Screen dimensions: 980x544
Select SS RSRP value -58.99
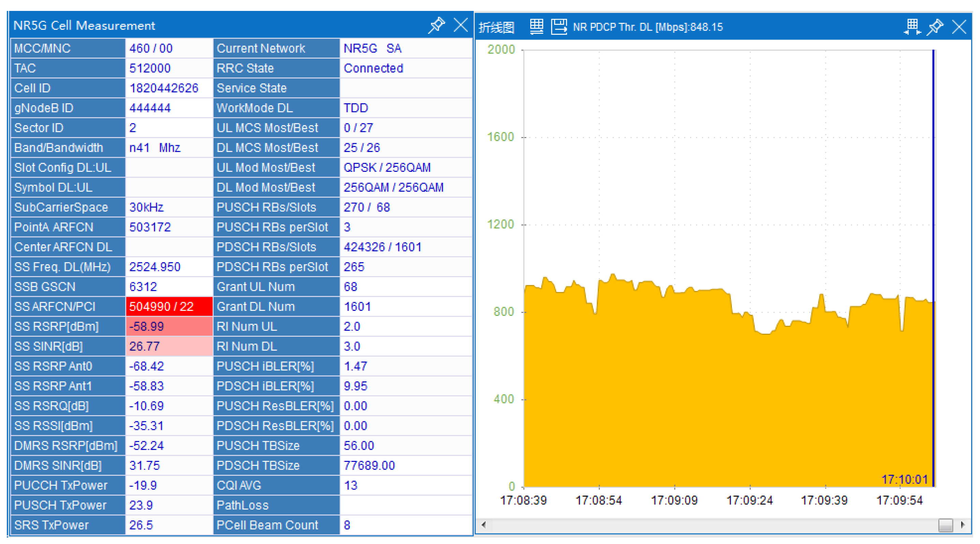(169, 327)
